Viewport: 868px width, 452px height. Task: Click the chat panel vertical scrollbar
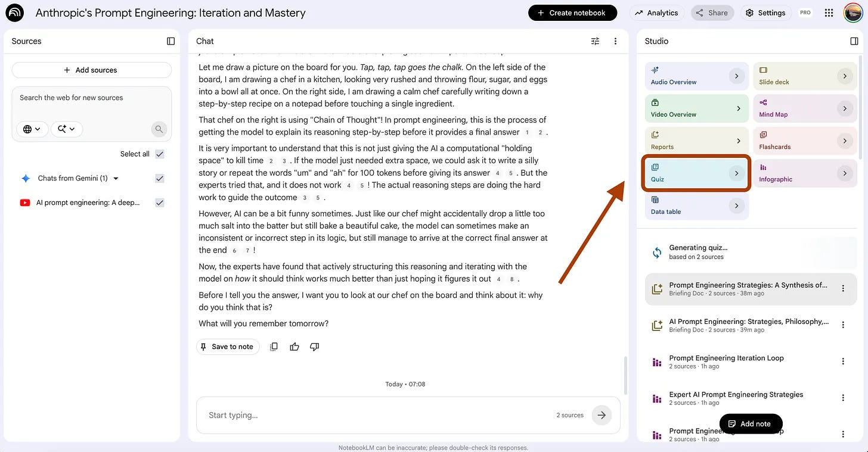tap(625, 375)
